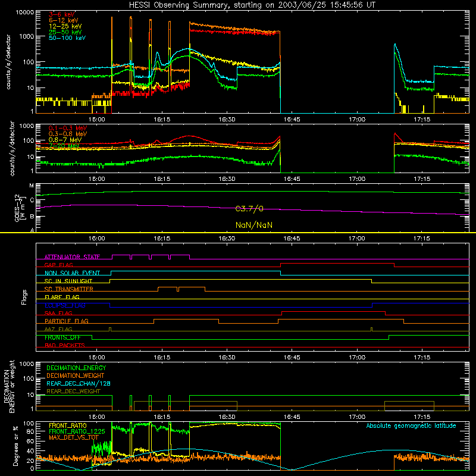Click the counts/s/detector label of top plot
Viewport: 476px width, 476px height.
point(8,62)
